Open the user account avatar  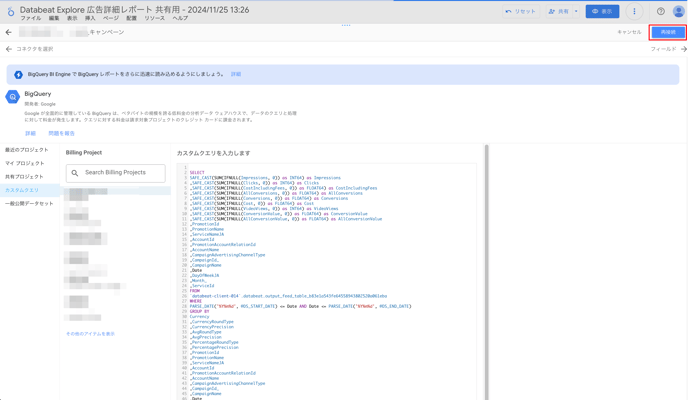(x=678, y=11)
